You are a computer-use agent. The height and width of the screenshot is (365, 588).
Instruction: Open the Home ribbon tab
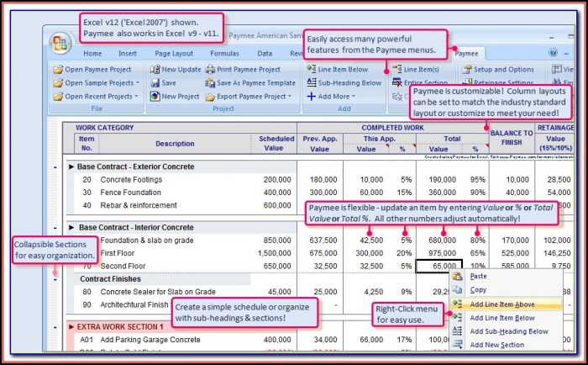pos(92,53)
